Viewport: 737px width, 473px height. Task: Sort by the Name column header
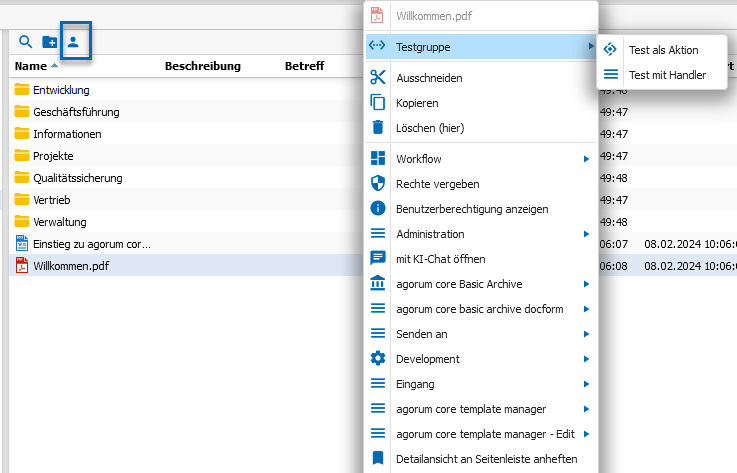(31, 66)
